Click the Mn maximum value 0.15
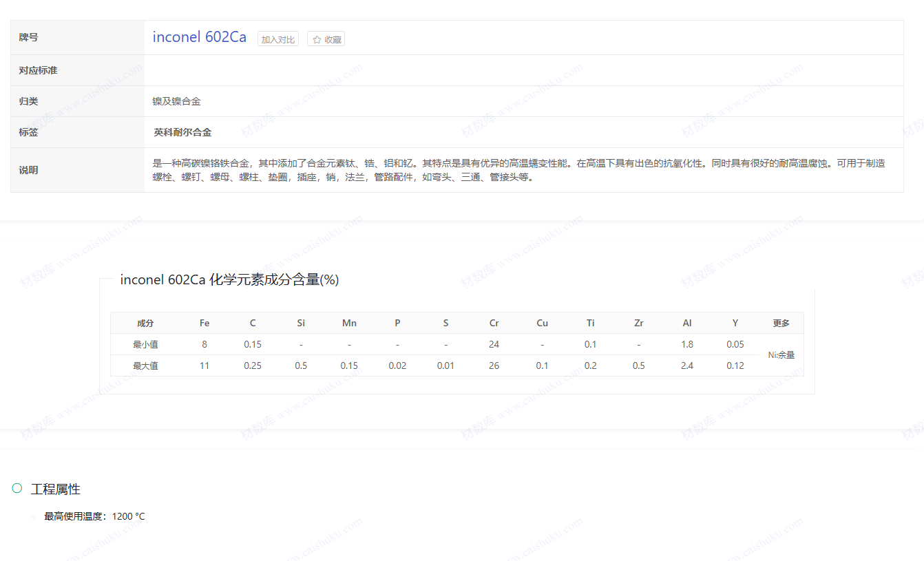 point(349,366)
